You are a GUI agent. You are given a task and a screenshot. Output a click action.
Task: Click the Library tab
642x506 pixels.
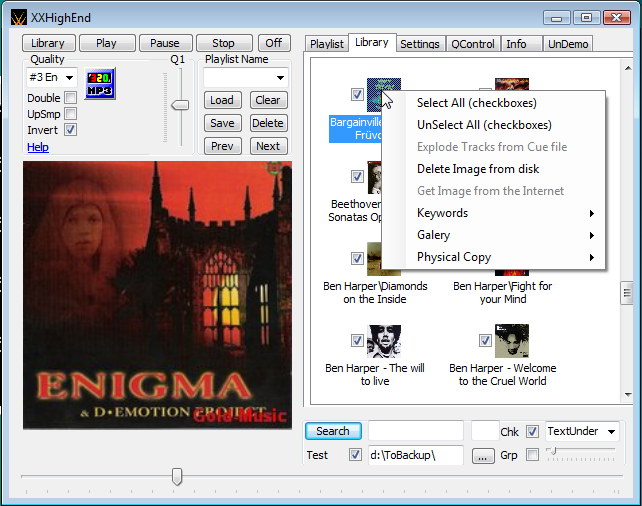371,42
